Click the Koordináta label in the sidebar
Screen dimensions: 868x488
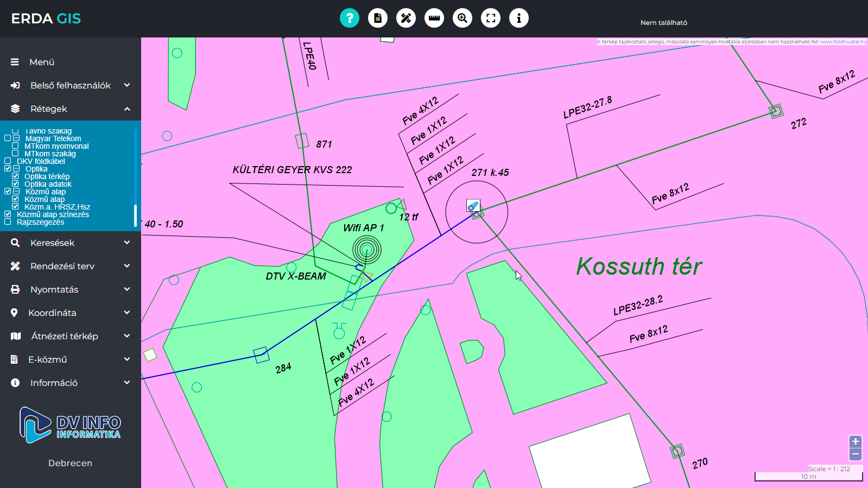52,313
